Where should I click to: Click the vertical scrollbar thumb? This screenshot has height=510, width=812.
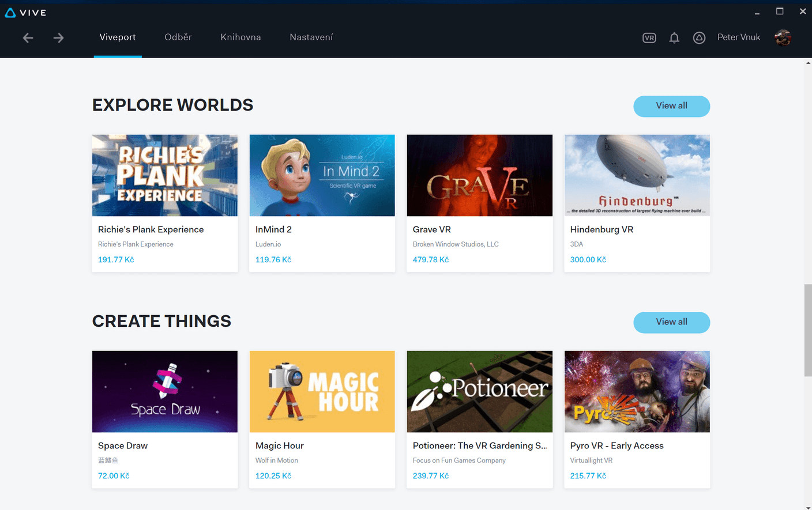click(x=808, y=330)
